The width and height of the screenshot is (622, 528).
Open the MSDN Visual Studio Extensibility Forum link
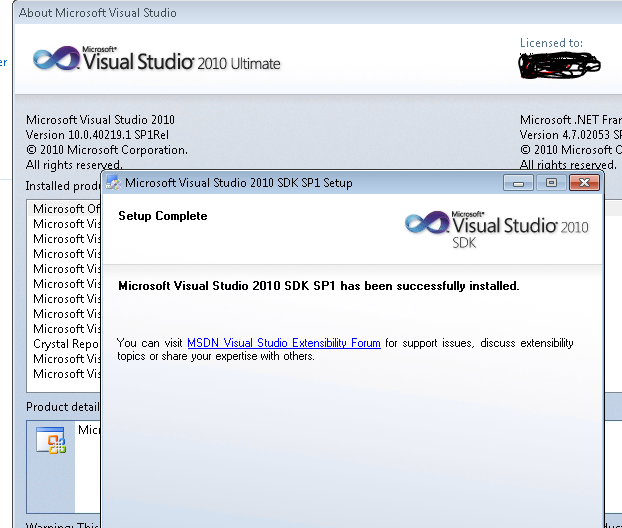pos(283,343)
